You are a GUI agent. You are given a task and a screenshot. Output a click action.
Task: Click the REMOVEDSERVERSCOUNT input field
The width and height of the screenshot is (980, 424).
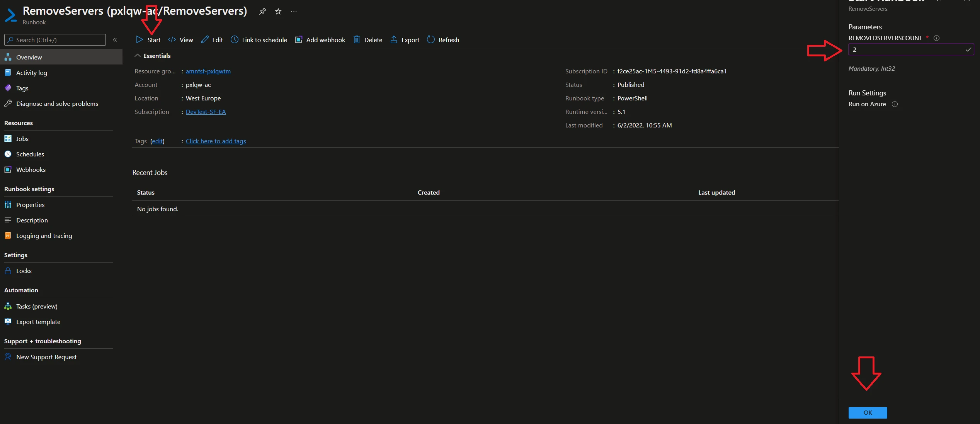(911, 49)
